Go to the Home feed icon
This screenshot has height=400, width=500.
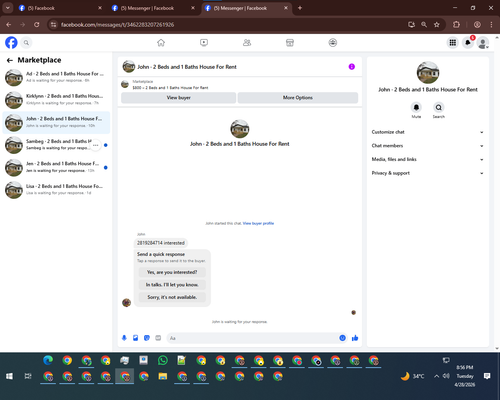click(161, 43)
